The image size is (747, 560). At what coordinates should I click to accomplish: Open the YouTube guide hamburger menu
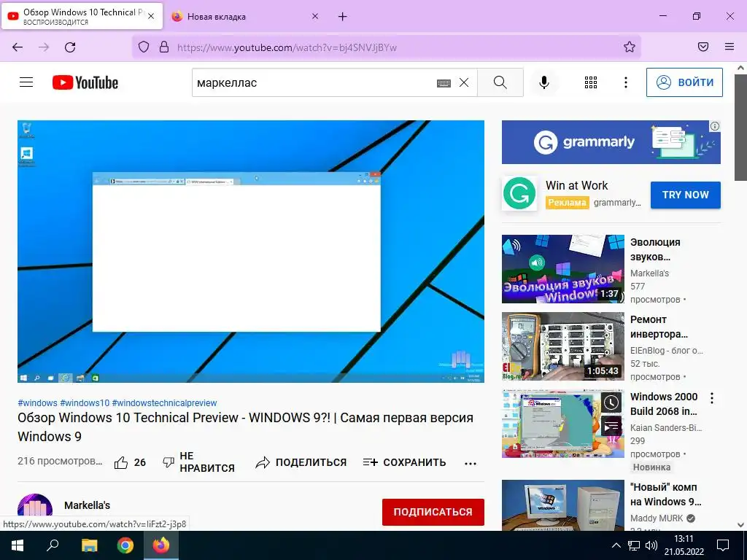[26, 82]
